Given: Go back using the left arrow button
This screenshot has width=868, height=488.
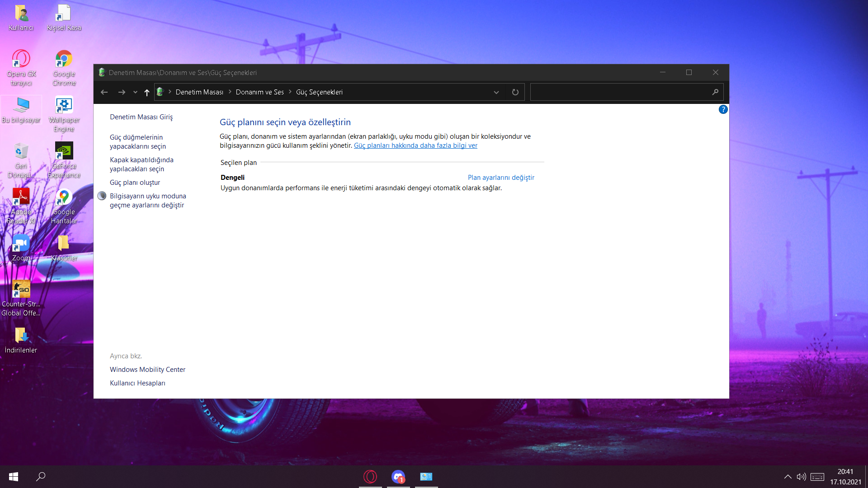Looking at the screenshot, I should click(x=104, y=92).
